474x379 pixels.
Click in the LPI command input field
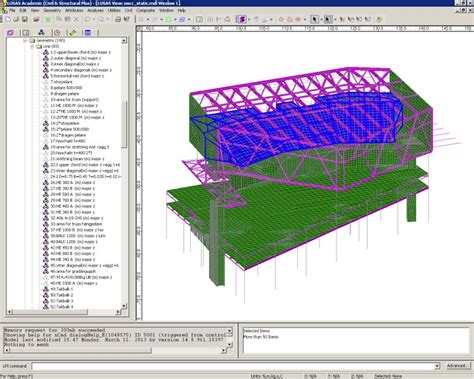point(233,366)
